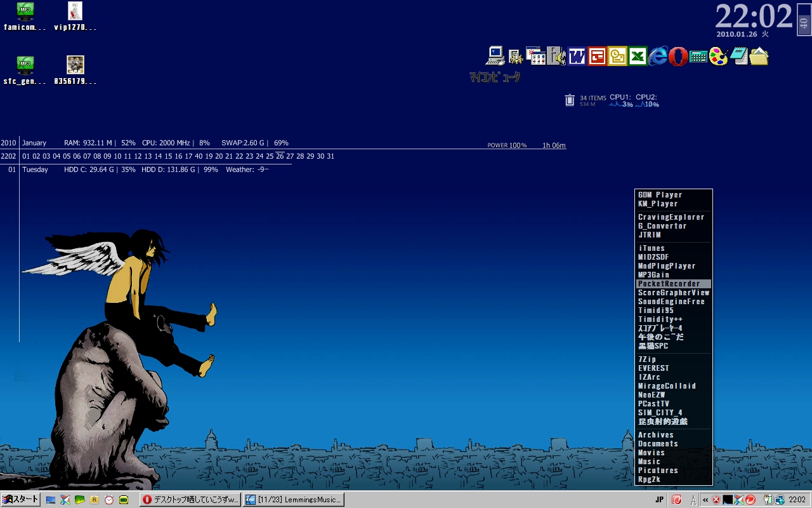Image resolution: width=812 pixels, height=508 pixels.
Task: Select MP3Gain in launcher menu
Action: click(674, 275)
